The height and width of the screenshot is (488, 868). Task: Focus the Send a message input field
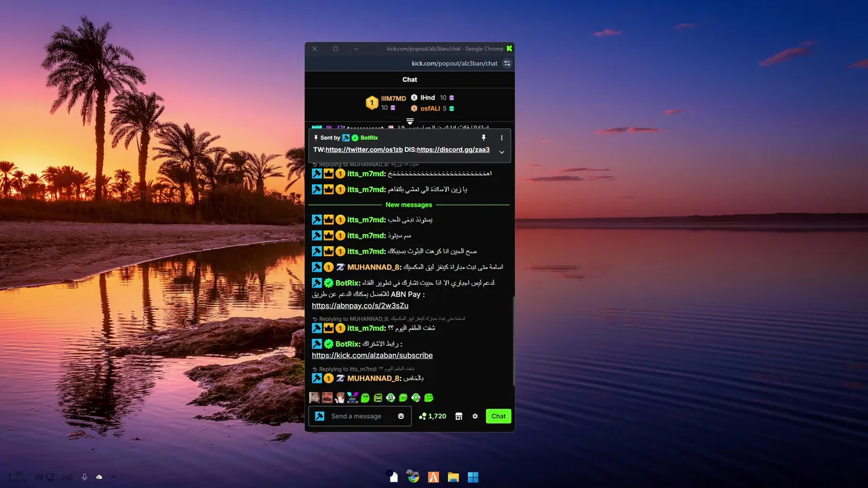(361, 416)
